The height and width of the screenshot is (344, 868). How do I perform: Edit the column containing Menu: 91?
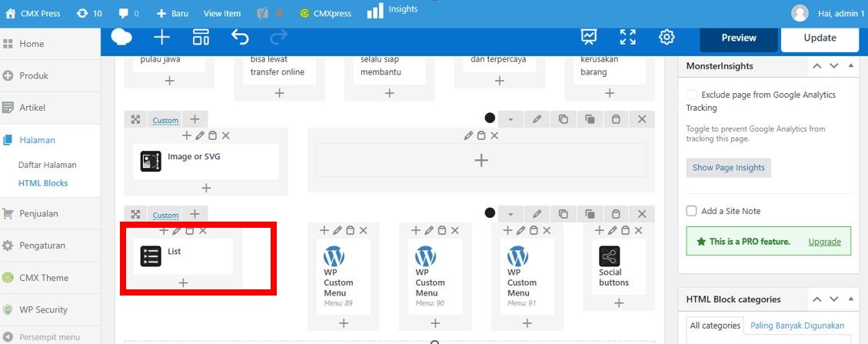pyautogui.click(x=520, y=230)
